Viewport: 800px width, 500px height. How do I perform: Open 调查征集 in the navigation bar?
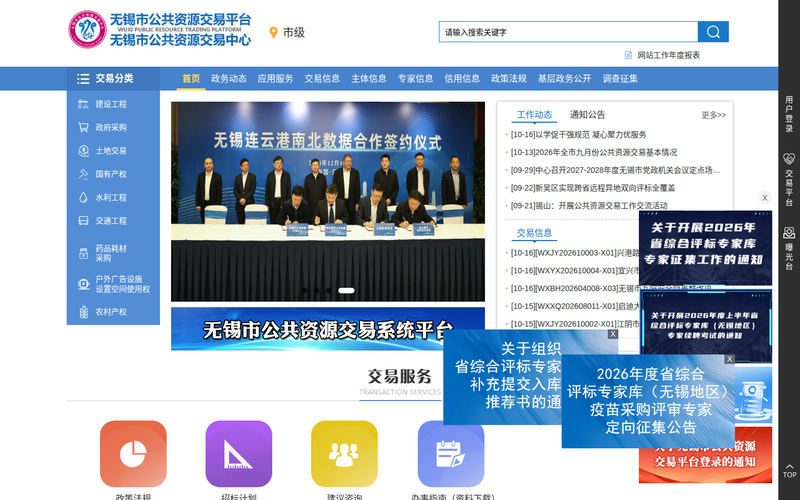[620, 79]
